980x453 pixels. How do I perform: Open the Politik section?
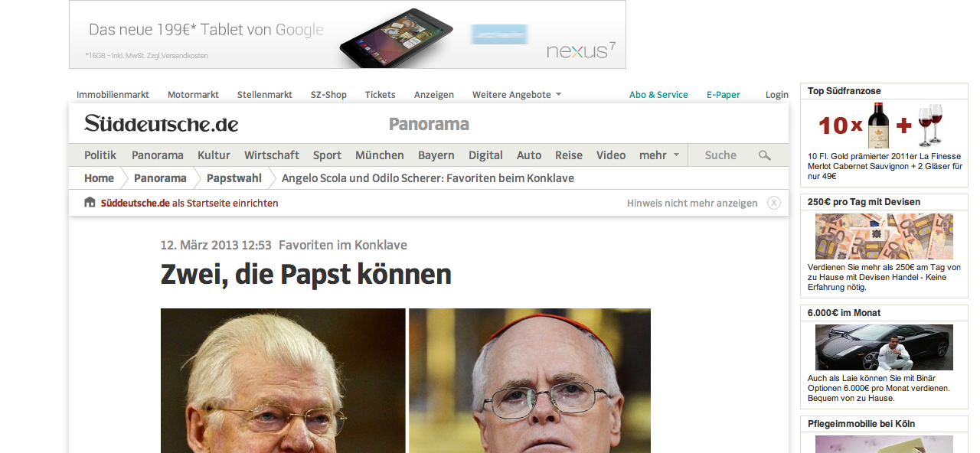100,155
